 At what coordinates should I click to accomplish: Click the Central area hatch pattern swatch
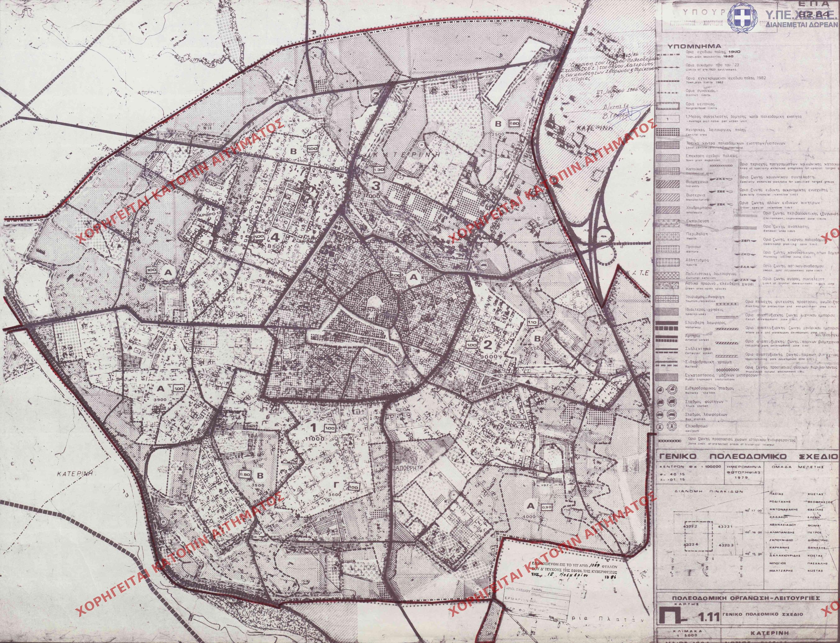pyautogui.click(x=668, y=132)
